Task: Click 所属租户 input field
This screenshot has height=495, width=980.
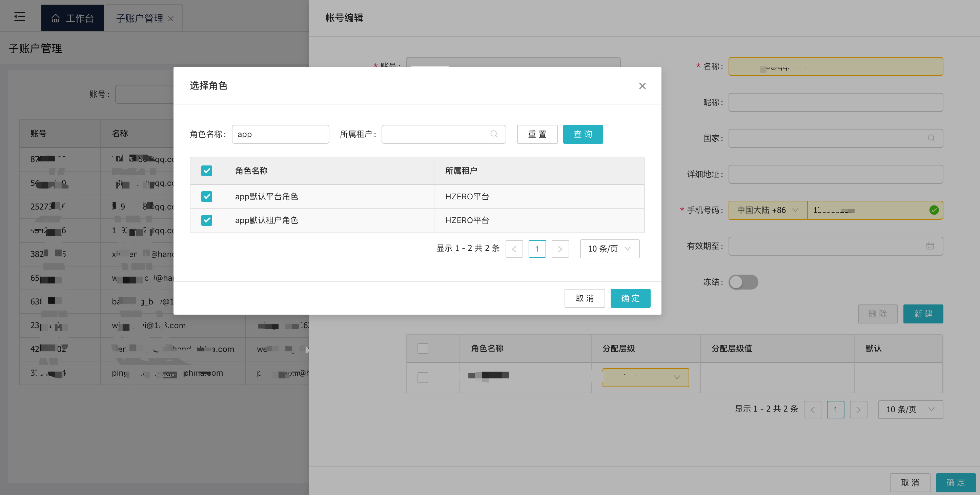Action: 444,134
